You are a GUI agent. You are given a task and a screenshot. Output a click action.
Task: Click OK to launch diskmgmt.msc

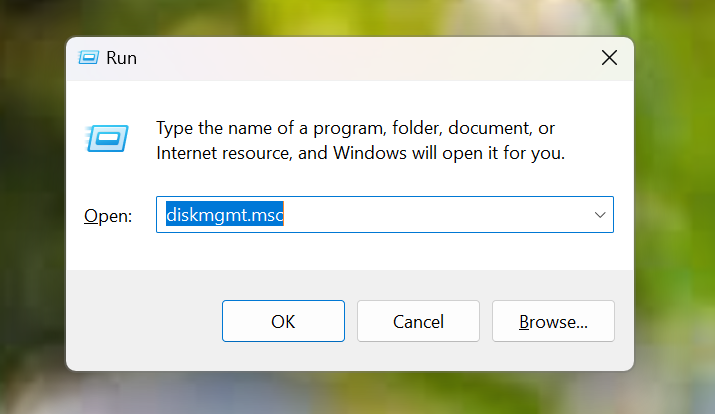pos(283,321)
